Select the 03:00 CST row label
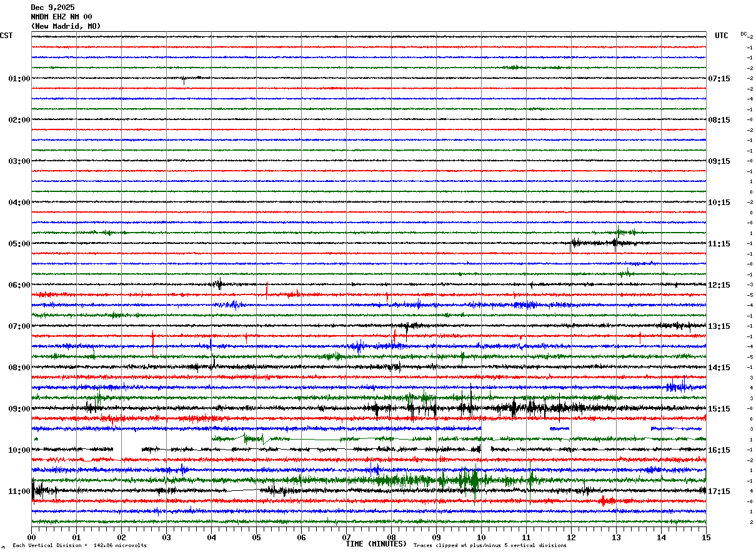 pos(19,161)
